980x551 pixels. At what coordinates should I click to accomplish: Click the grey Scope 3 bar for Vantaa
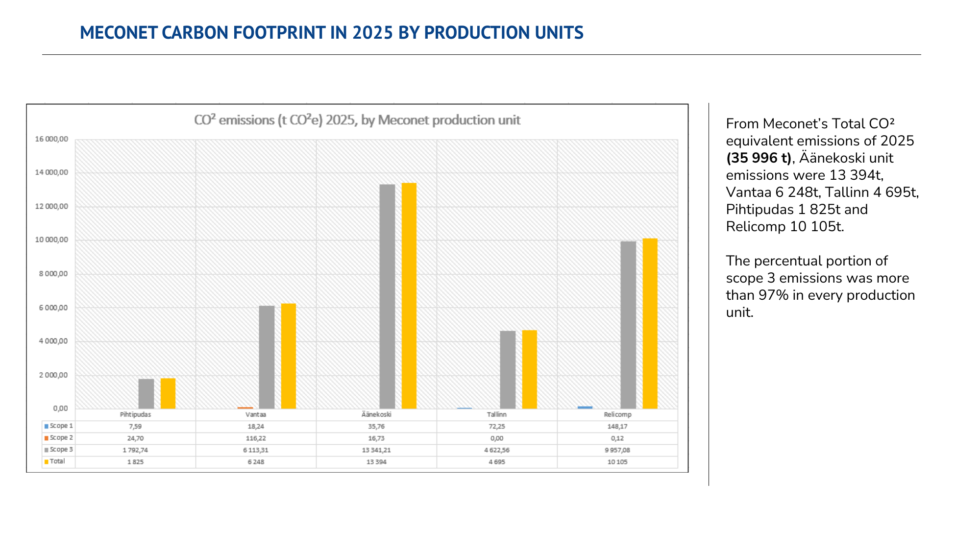coord(267,357)
